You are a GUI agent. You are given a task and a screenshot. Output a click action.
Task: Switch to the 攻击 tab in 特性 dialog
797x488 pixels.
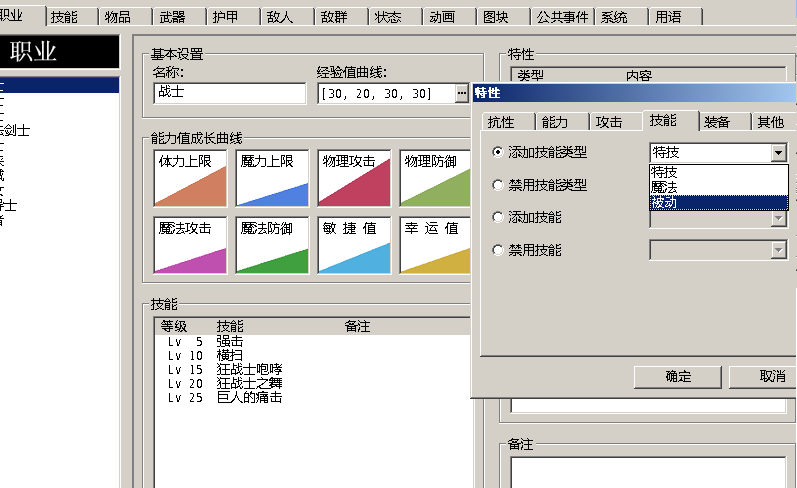[x=616, y=122]
